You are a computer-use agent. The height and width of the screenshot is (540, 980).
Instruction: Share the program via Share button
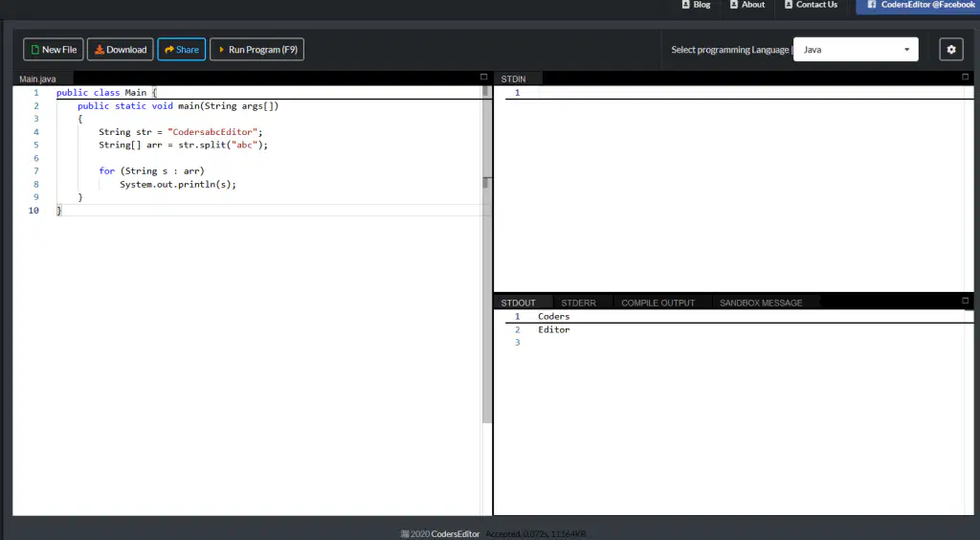(181, 50)
